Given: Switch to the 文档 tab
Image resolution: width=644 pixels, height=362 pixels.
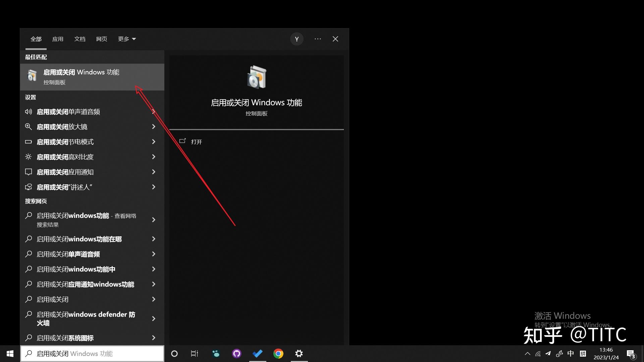Looking at the screenshot, I should tap(80, 39).
